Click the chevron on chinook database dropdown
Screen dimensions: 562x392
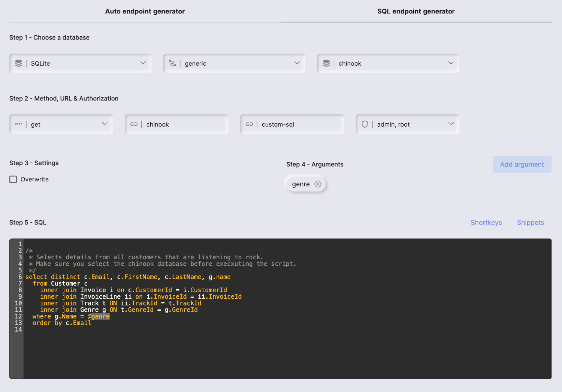[451, 63]
